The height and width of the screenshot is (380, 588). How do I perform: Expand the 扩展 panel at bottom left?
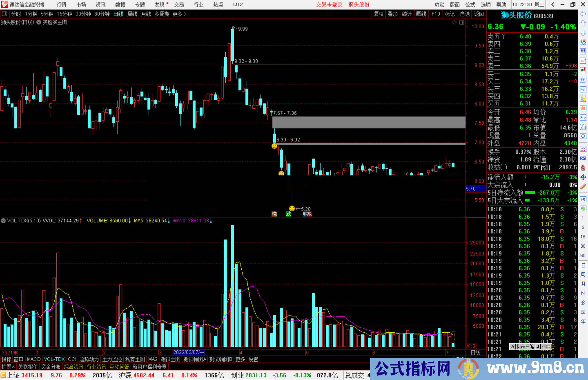8,367
